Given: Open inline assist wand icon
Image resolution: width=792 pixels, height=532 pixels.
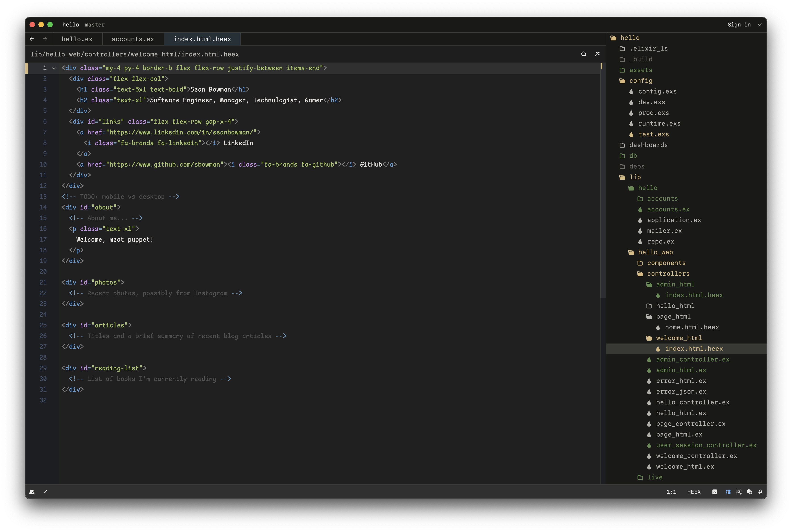Looking at the screenshot, I should coord(597,54).
